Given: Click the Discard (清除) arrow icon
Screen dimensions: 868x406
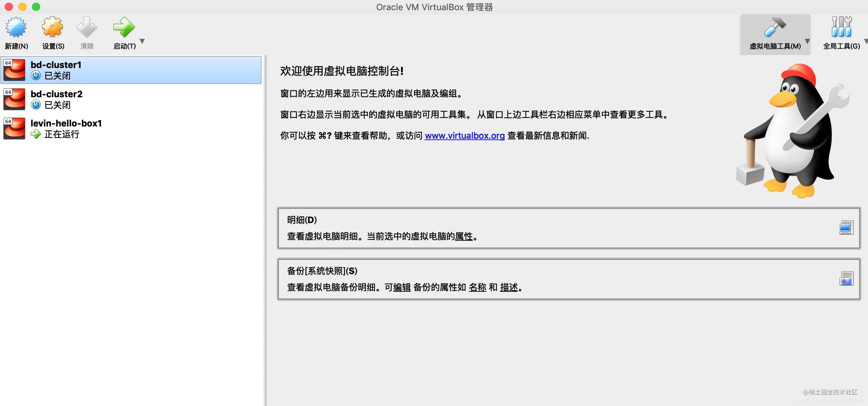Looking at the screenshot, I should 87,27.
